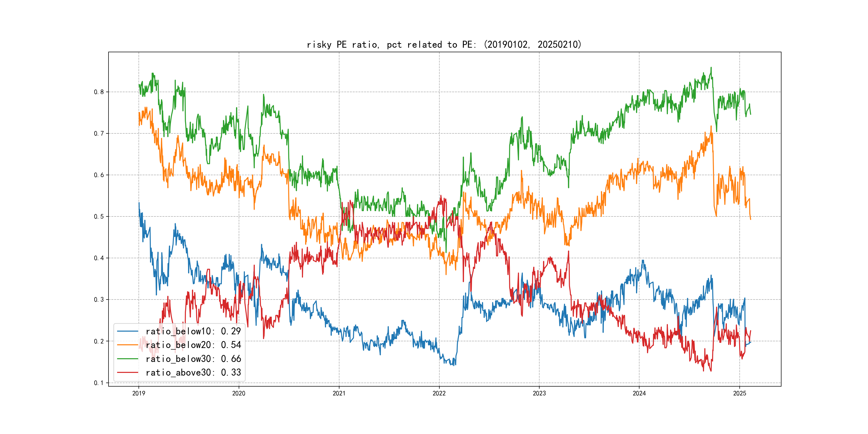Click the green ratio_below30 legend line
This screenshot has width=868, height=434.
pyautogui.click(x=127, y=359)
